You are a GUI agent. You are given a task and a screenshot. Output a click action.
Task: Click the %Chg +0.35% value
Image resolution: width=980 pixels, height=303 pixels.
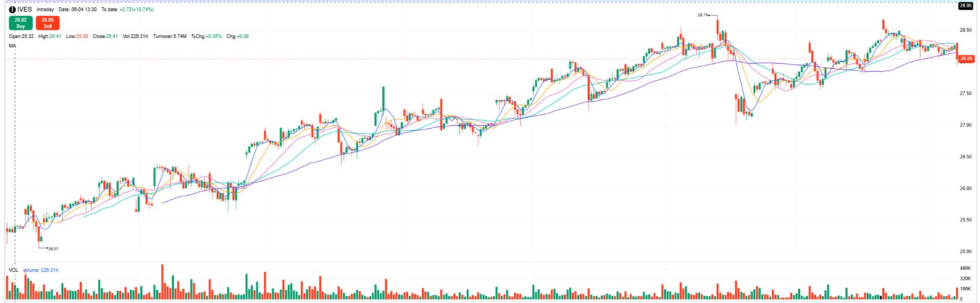pyautogui.click(x=207, y=36)
